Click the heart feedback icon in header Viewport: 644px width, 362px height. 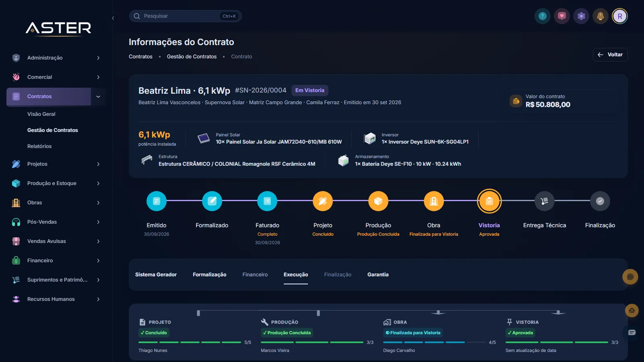562,16
